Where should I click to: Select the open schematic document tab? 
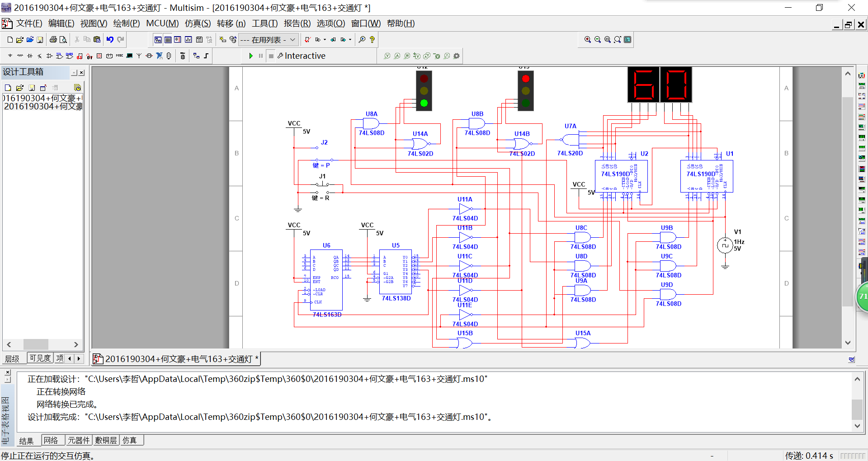[x=176, y=359]
